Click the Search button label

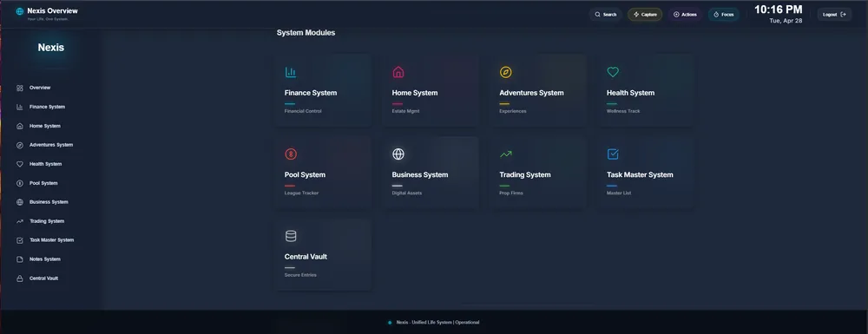coord(609,15)
